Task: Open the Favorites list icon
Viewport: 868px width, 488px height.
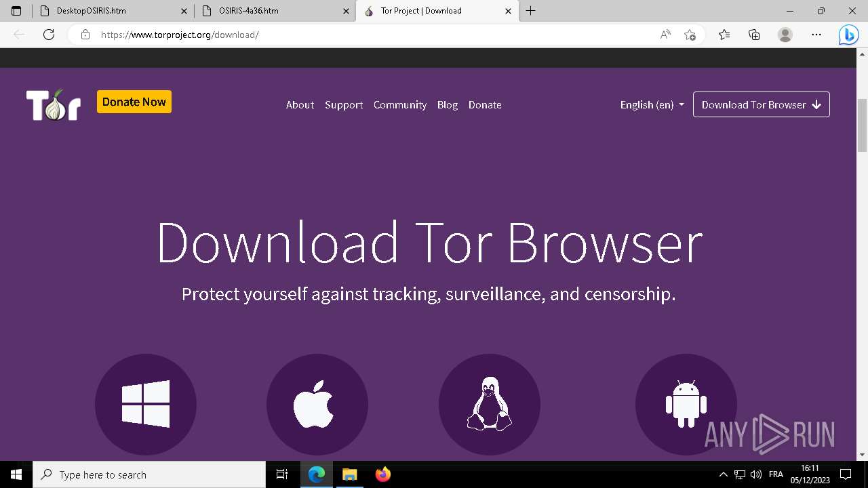Action: point(724,35)
